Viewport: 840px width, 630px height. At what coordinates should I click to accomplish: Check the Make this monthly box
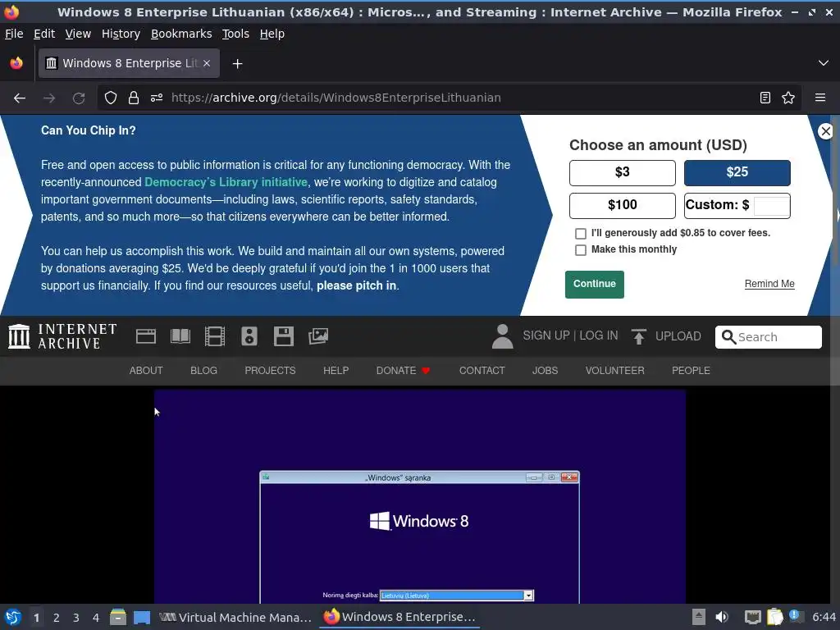click(x=580, y=250)
